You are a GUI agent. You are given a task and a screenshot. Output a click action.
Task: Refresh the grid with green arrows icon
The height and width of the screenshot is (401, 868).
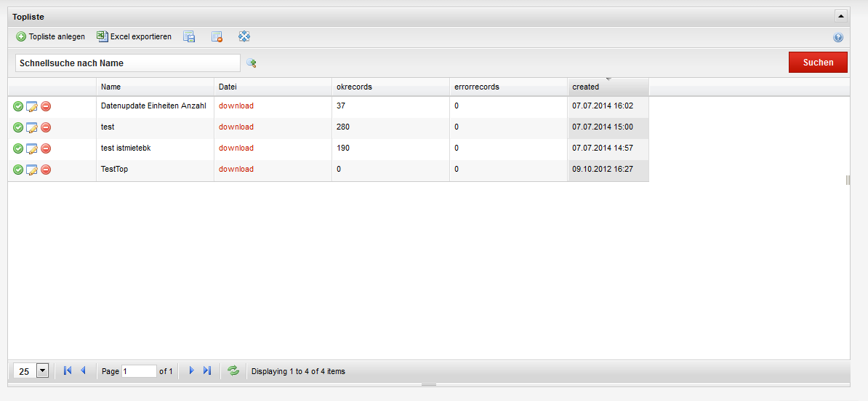[x=233, y=371]
